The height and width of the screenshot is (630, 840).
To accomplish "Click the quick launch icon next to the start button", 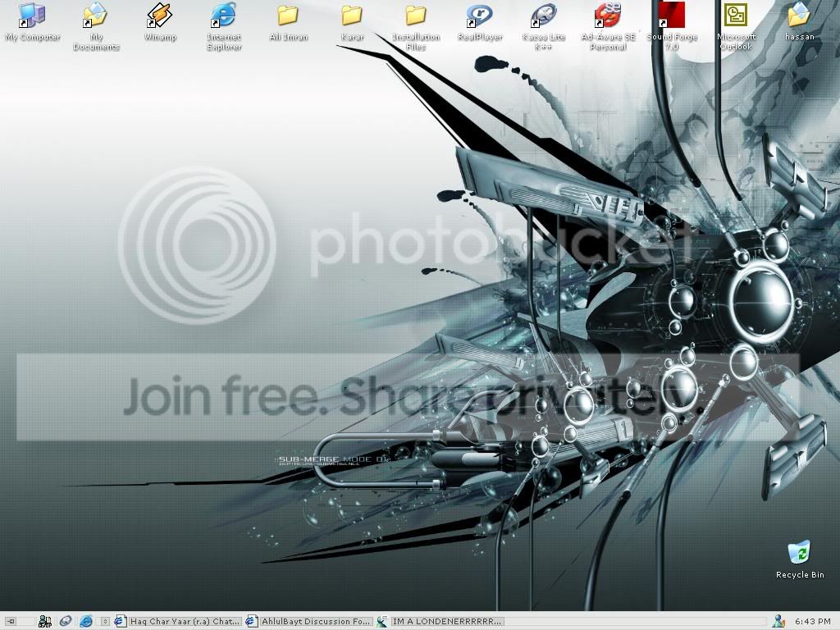I will point(44,622).
